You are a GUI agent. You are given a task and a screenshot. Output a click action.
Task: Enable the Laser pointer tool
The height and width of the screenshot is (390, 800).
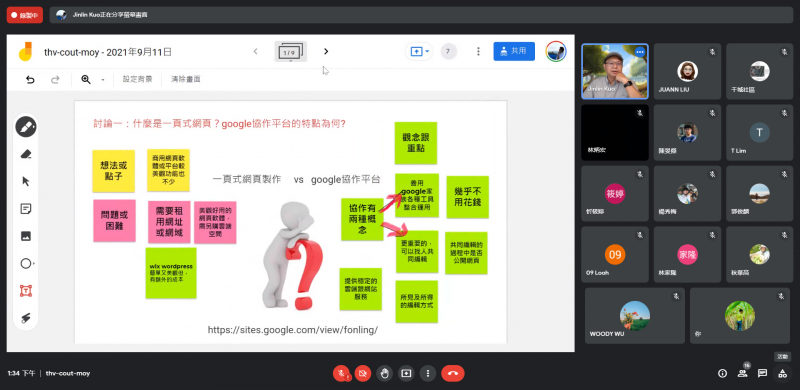[26, 318]
